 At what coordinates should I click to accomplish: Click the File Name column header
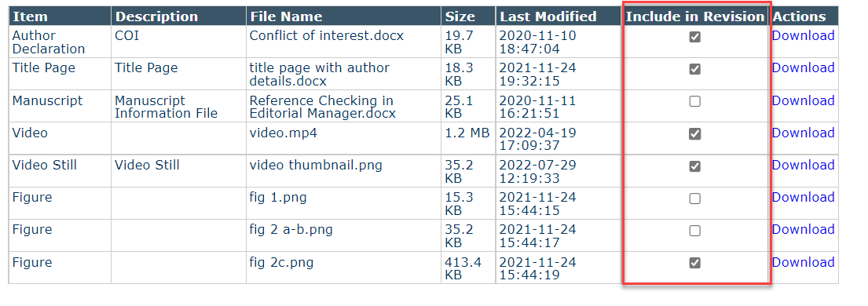point(286,16)
